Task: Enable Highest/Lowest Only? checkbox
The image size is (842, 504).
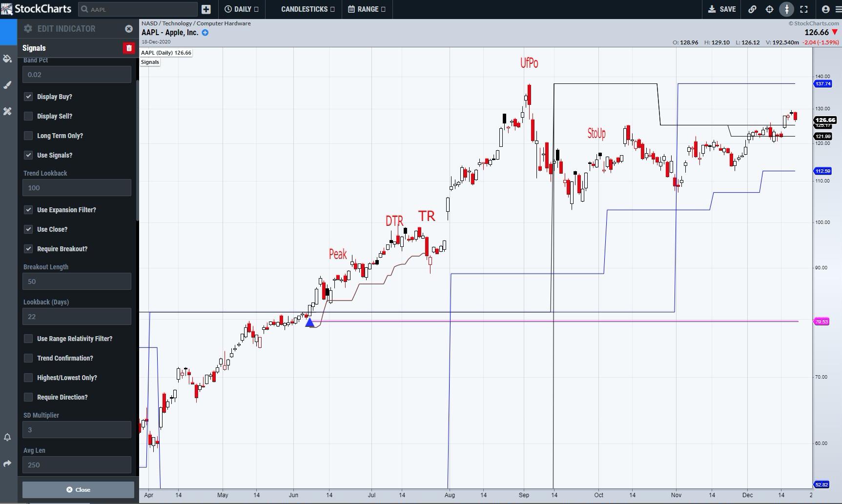Action: tap(28, 378)
